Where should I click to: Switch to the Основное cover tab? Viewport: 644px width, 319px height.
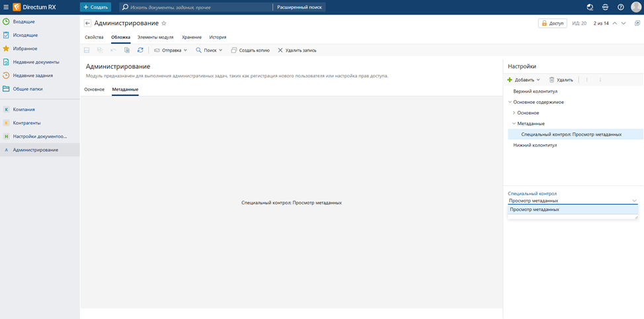(94, 89)
